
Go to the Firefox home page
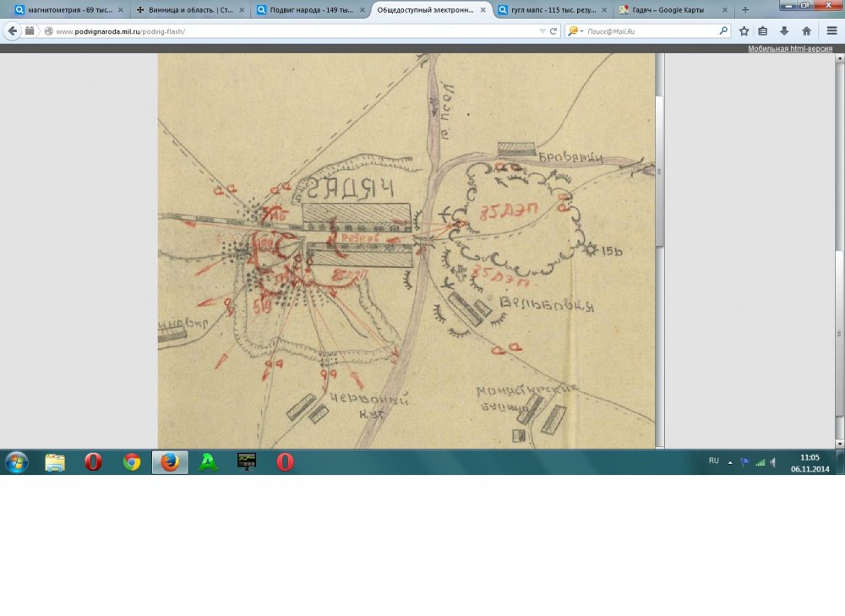806,31
